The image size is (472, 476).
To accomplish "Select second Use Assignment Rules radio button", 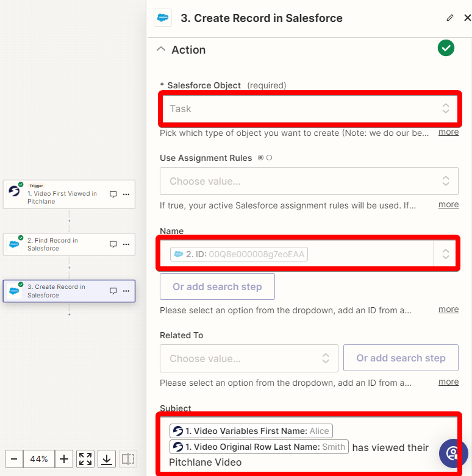I will coord(269,158).
